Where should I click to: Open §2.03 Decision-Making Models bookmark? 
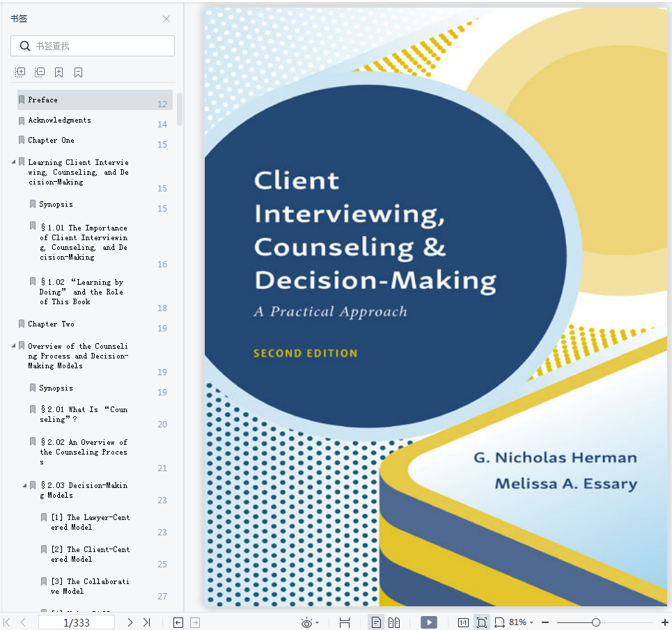tap(84, 490)
